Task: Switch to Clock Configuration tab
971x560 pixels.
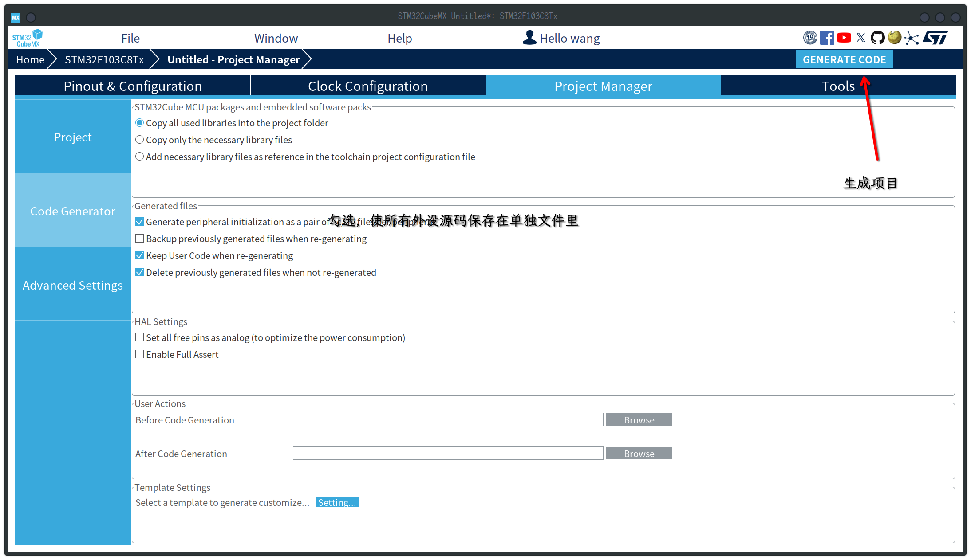Action: click(x=368, y=86)
